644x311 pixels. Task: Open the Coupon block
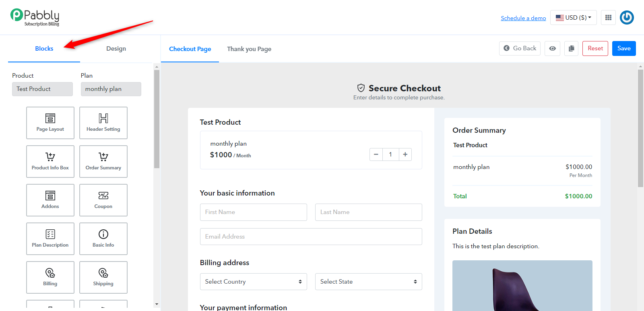pyautogui.click(x=103, y=200)
